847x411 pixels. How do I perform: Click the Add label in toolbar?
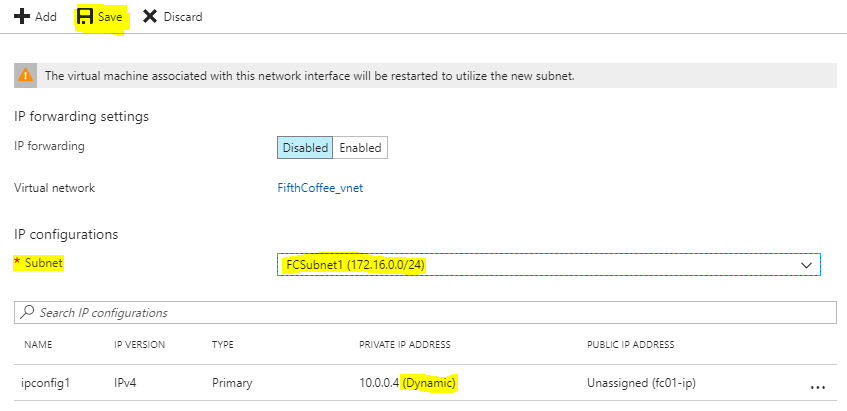click(46, 17)
